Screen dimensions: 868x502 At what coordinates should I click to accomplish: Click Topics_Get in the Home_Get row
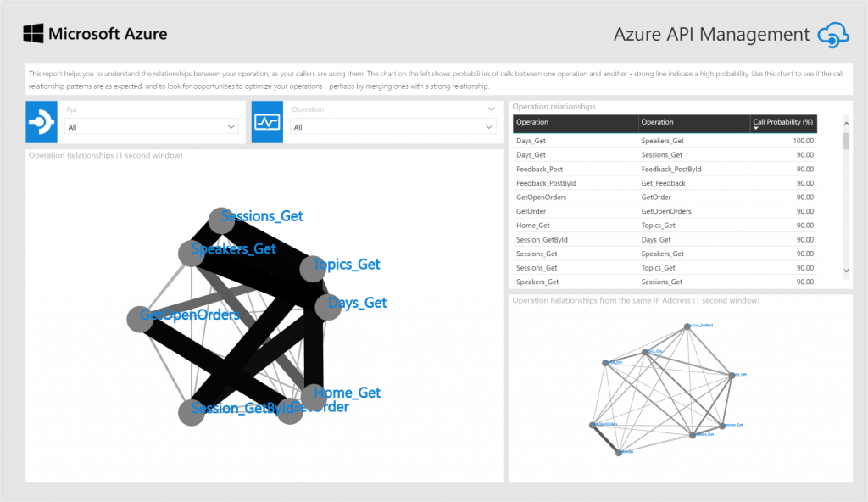click(x=658, y=226)
